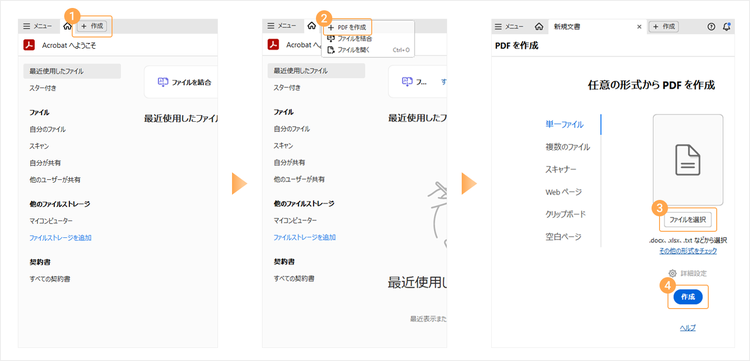Choose PDF を作成 from the dropdown menu
This screenshot has width=750, height=361.
coord(347,28)
